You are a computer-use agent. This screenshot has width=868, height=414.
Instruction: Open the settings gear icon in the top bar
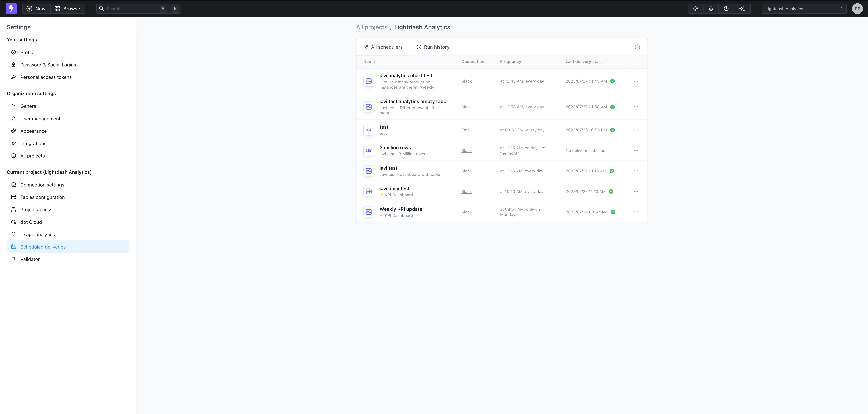click(x=696, y=8)
